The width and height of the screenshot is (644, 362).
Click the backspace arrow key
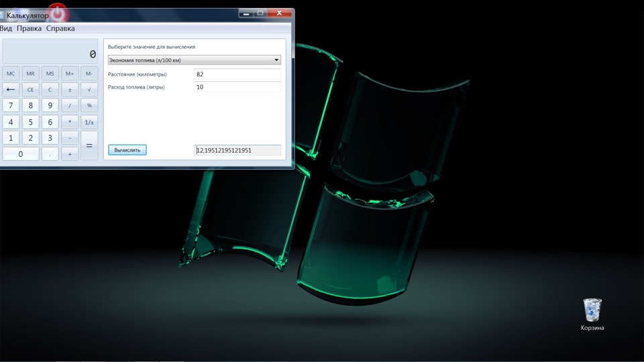[11, 89]
